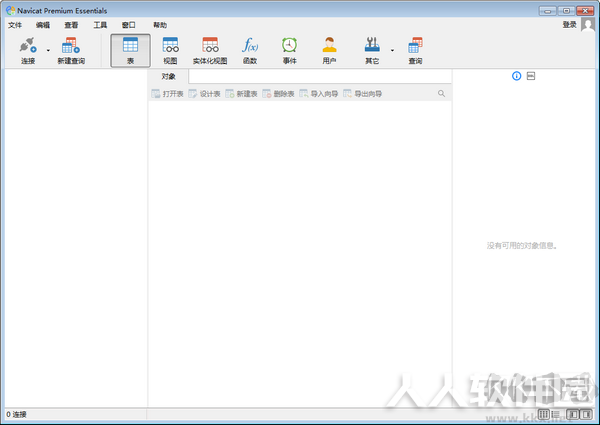Select the Table (表) toolbar button
Image resolution: width=600 pixels, height=425 pixels.
tap(130, 50)
